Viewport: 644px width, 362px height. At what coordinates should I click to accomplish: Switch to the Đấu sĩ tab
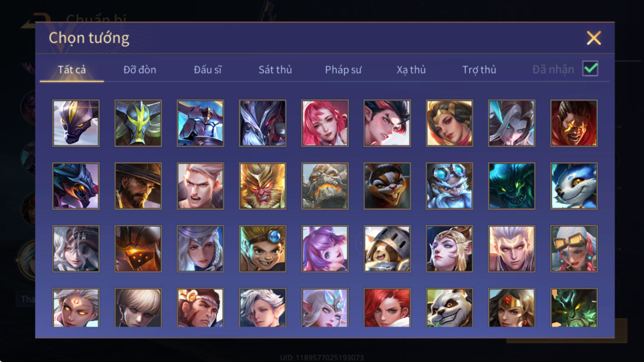point(207,70)
